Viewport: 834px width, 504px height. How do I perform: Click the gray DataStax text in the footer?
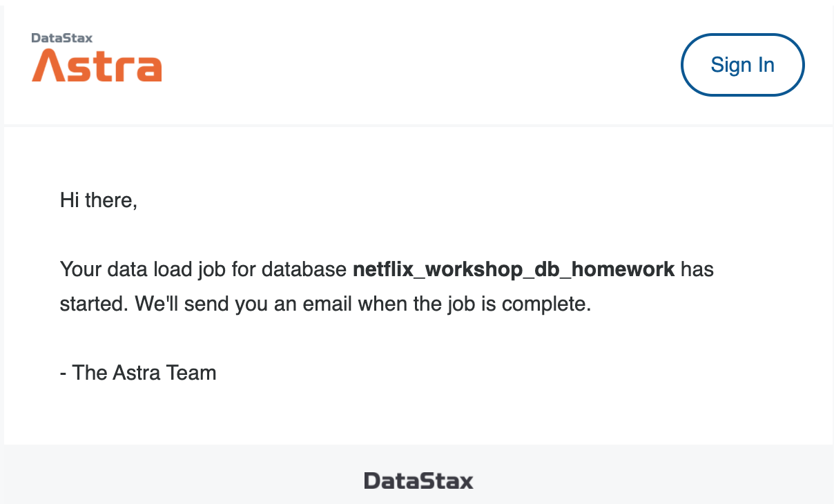point(418,481)
